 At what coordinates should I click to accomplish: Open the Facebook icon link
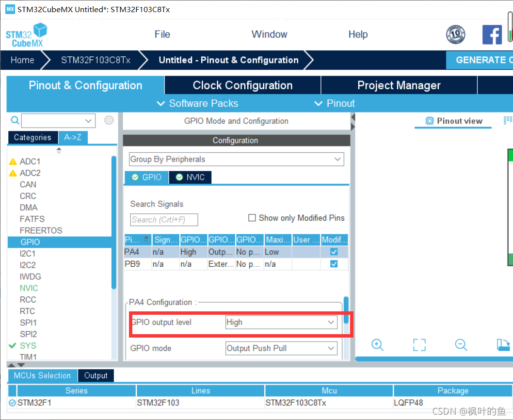point(492,34)
